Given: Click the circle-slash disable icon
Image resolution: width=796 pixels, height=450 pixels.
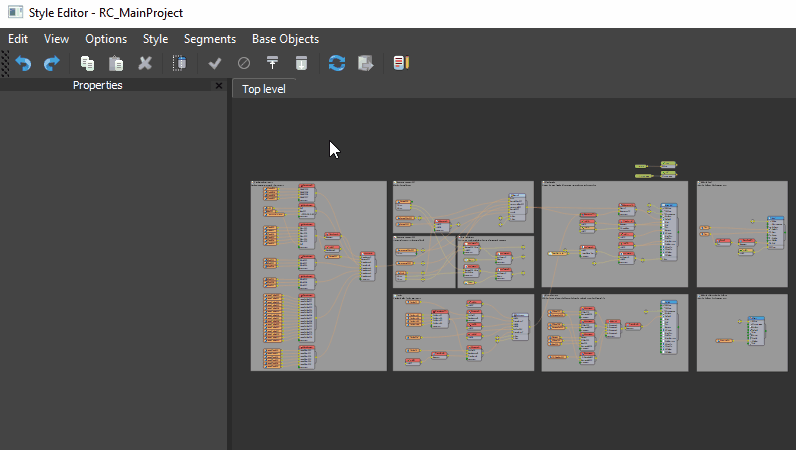Looking at the screenshot, I should tap(243, 63).
